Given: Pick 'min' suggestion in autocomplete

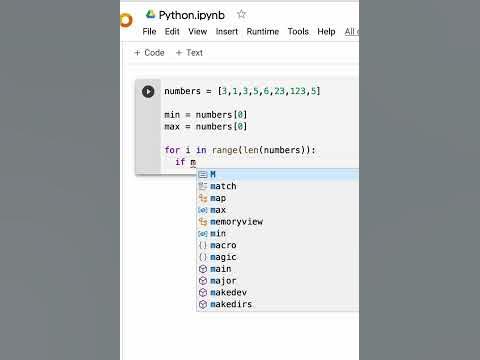Looking at the screenshot, I should click(x=278, y=234).
